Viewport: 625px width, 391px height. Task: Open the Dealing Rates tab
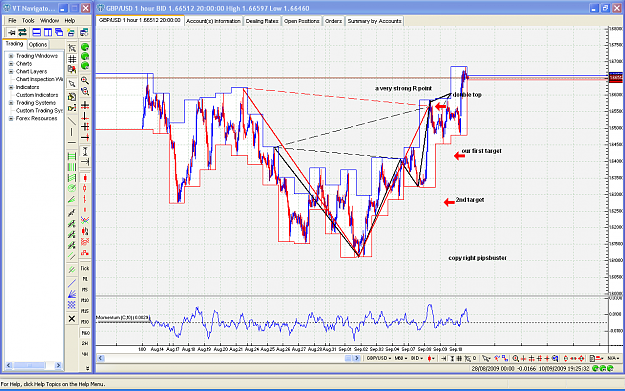point(262,21)
